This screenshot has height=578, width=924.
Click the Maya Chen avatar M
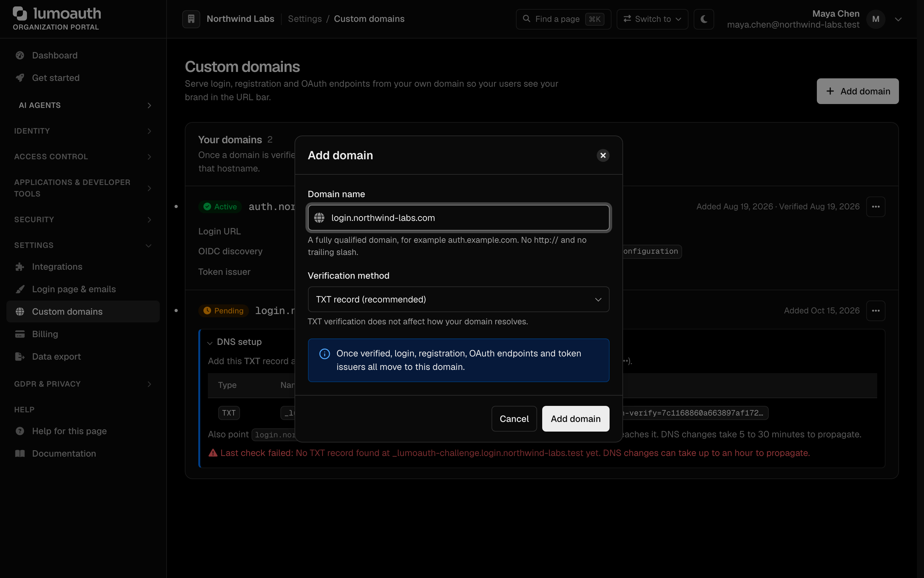click(876, 19)
